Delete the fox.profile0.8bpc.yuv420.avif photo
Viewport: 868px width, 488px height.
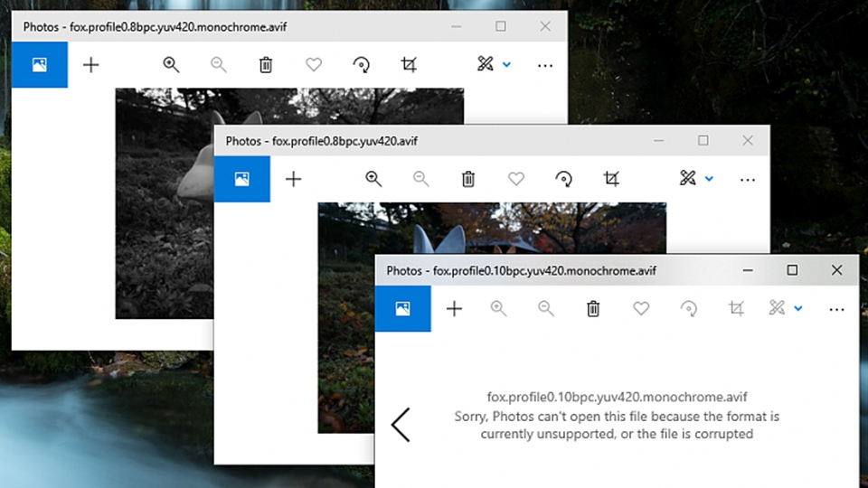tap(468, 179)
